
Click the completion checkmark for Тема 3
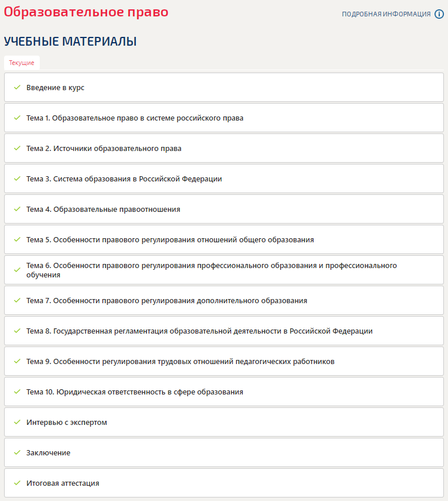click(18, 179)
